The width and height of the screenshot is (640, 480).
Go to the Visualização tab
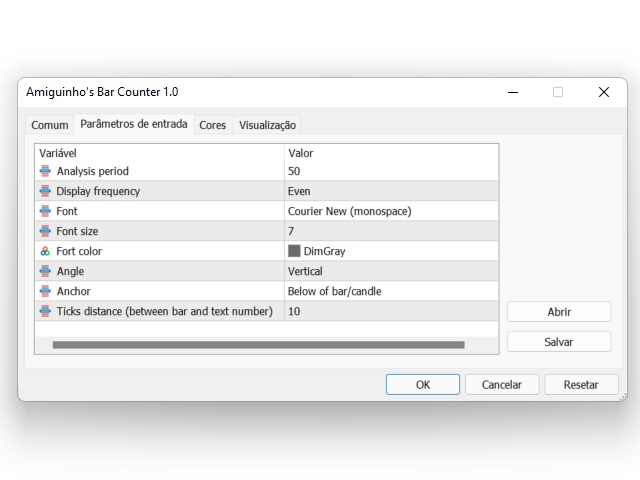click(267, 125)
